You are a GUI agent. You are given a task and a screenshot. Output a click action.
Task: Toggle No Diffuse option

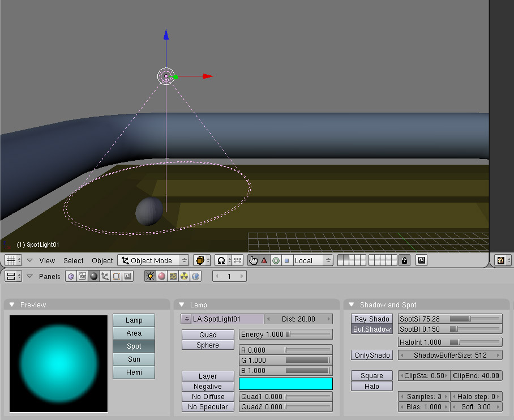click(x=208, y=396)
